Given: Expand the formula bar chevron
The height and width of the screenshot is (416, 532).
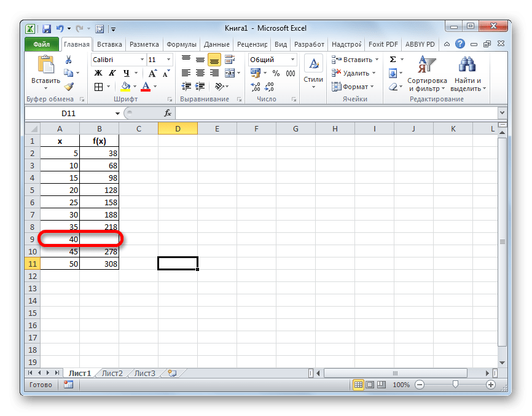Looking at the screenshot, I should [x=503, y=113].
